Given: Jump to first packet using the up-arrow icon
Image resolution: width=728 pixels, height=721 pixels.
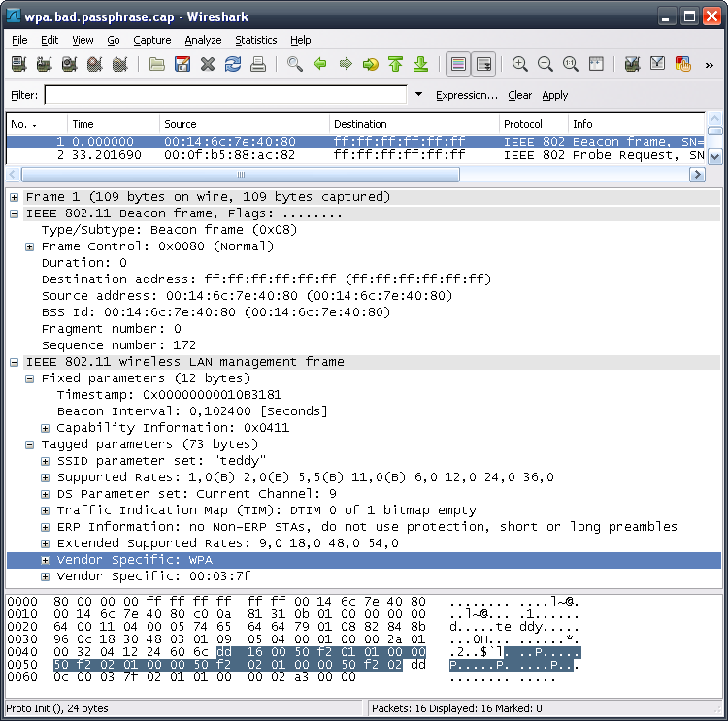Looking at the screenshot, I should click(395, 64).
